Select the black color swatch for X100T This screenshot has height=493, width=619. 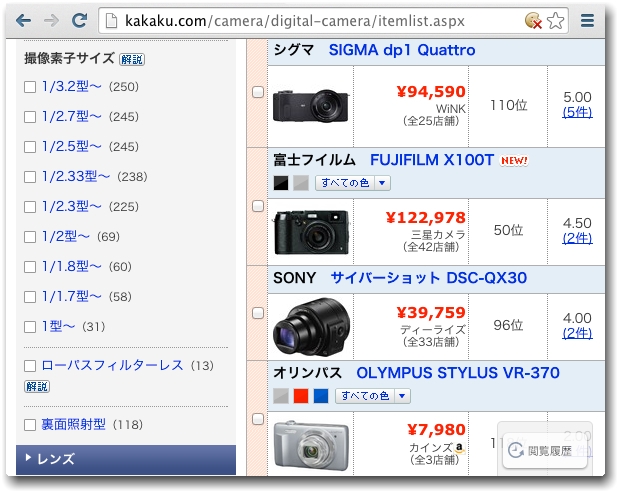281,183
